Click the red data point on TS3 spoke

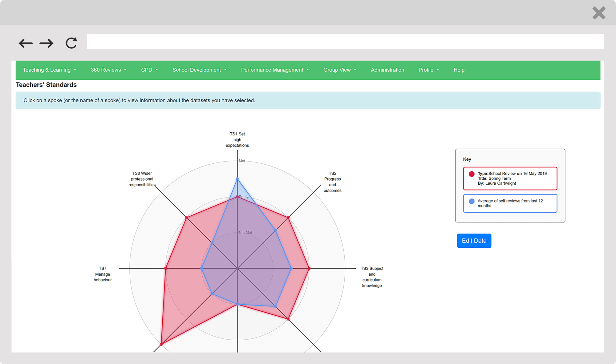pyautogui.click(x=309, y=268)
